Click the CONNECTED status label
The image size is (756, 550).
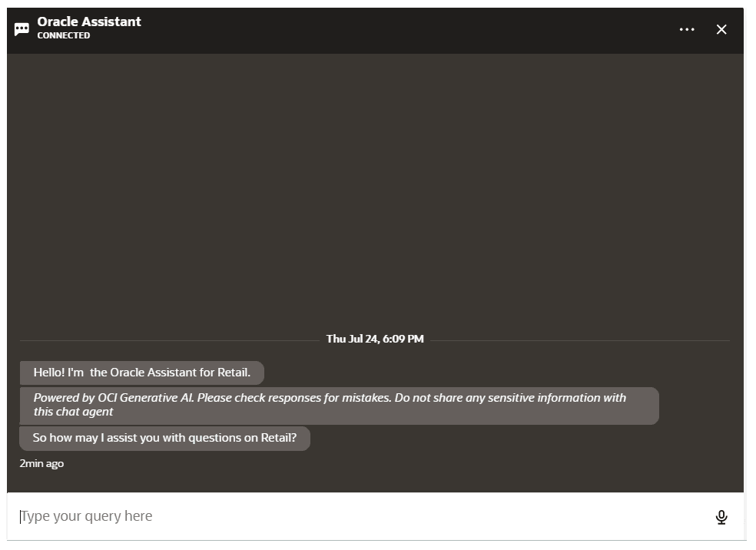point(64,35)
